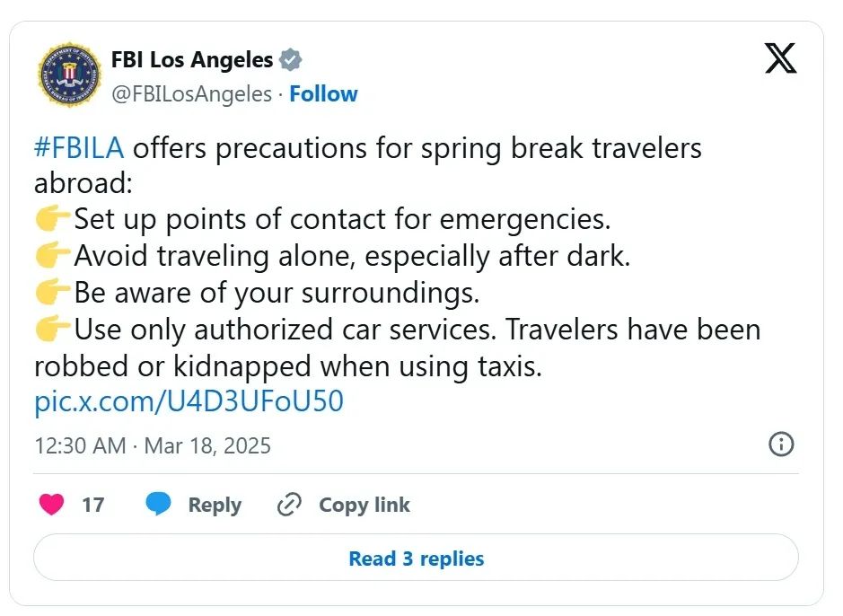Image resolution: width=843 pixels, height=616 pixels.
Task: Click the Reply text label
Action: 215,506
